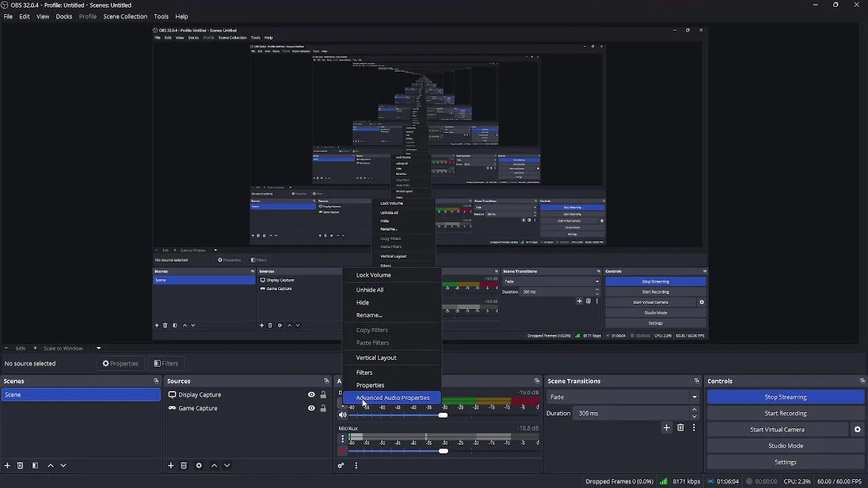Open the Docks menu

pyautogui.click(x=64, y=16)
